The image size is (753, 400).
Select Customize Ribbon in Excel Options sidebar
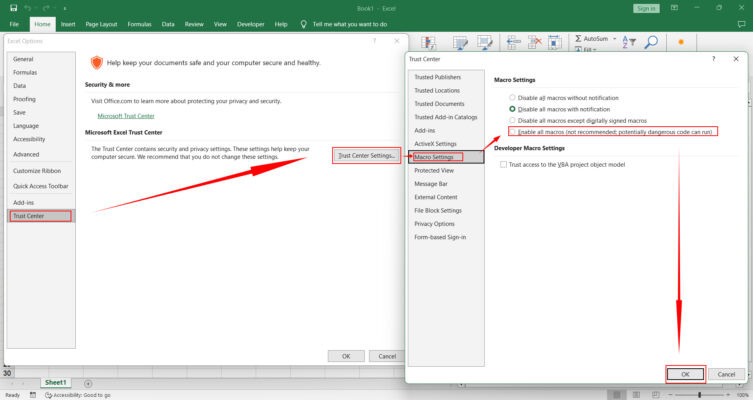point(41,170)
